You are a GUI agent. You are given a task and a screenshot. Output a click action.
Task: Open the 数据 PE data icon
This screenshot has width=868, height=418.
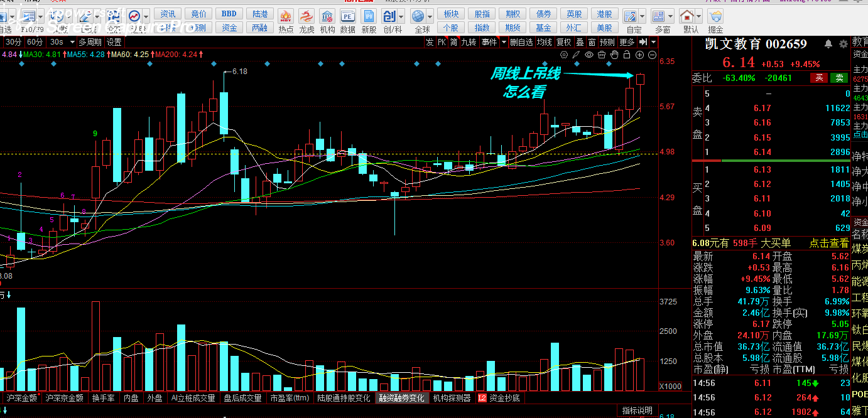point(347,16)
